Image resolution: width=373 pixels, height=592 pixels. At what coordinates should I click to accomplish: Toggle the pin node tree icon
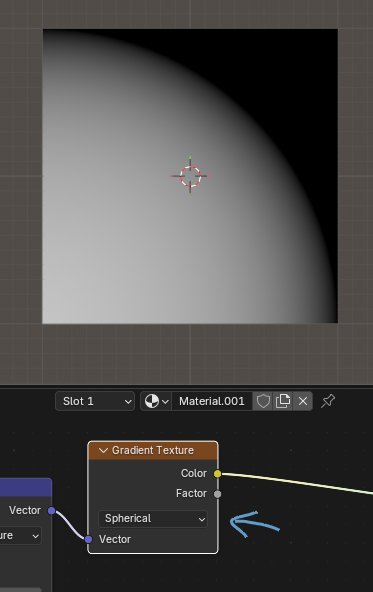pyautogui.click(x=328, y=401)
